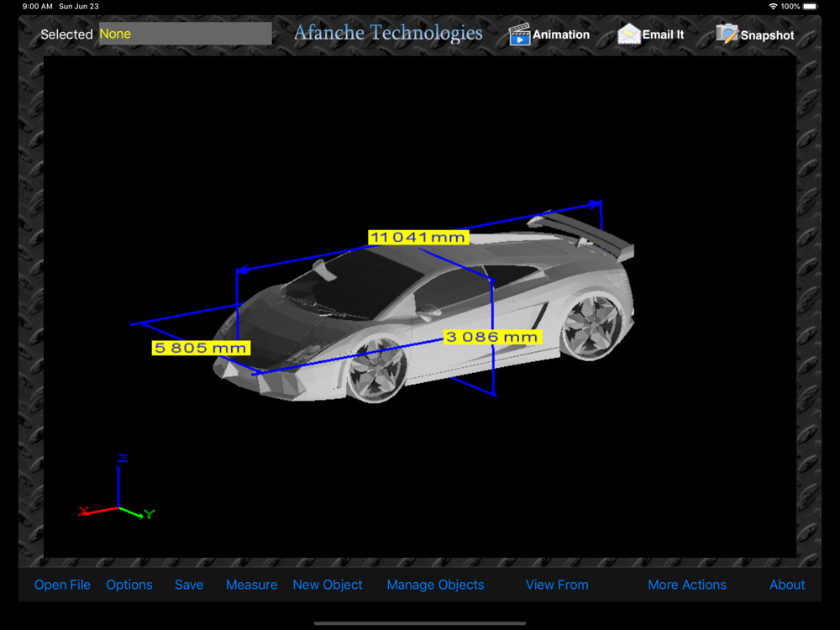The height and width of the screenshot is (630, 840).
Task: Click the Email It envelope icon
Action: [629, 34]
